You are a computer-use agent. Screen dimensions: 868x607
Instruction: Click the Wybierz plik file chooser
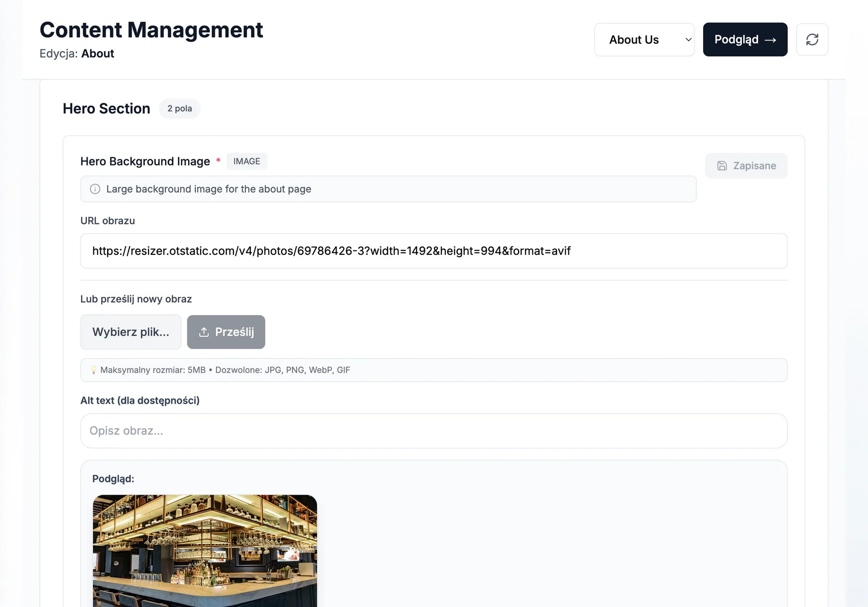click(131, 332)
